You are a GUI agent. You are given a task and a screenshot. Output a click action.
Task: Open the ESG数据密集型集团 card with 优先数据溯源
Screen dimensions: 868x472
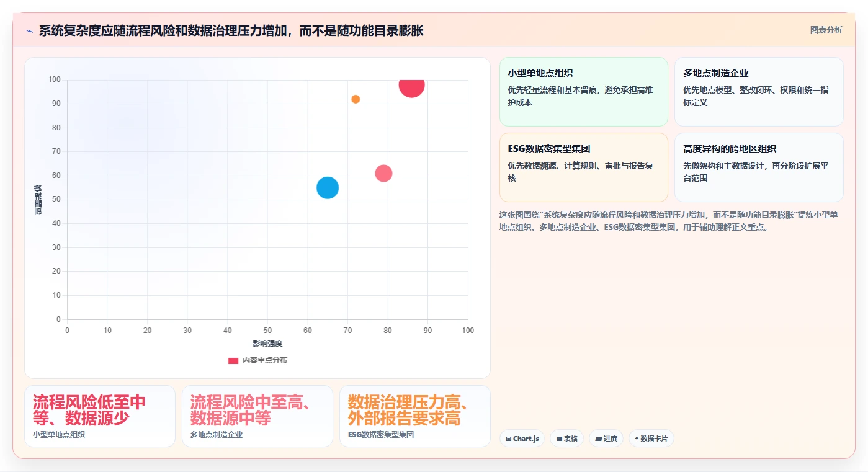[x=583, y=167]
